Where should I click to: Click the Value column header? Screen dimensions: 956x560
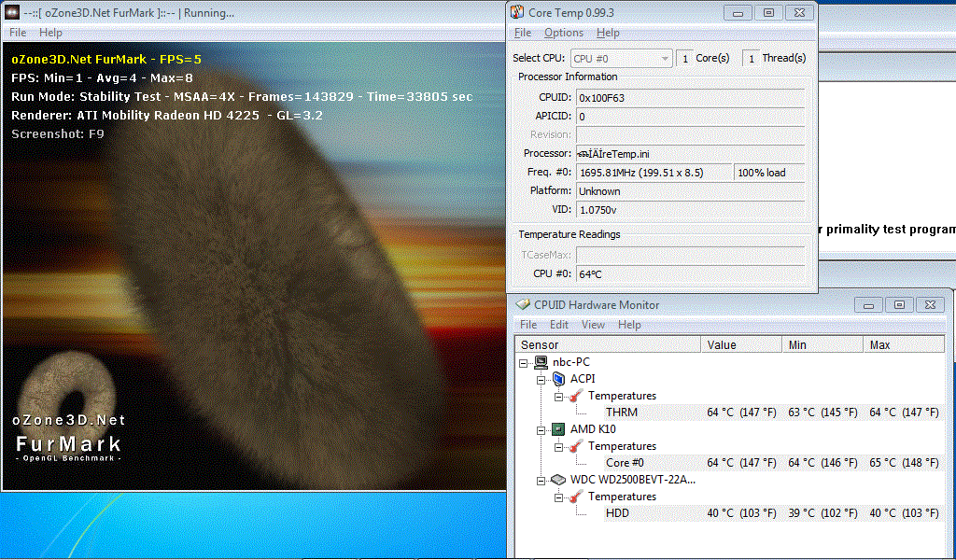741,345
